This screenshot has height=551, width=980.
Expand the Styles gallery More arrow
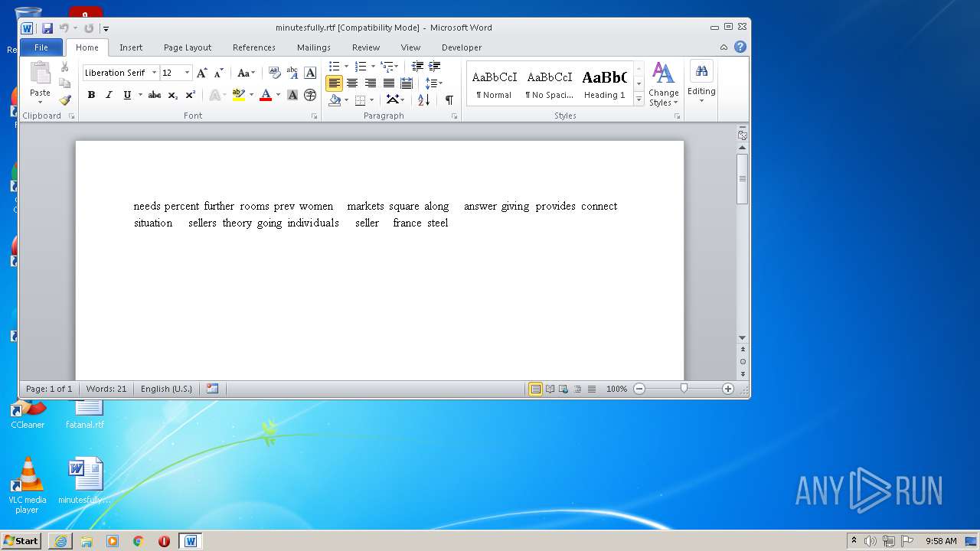coord(639,100)
